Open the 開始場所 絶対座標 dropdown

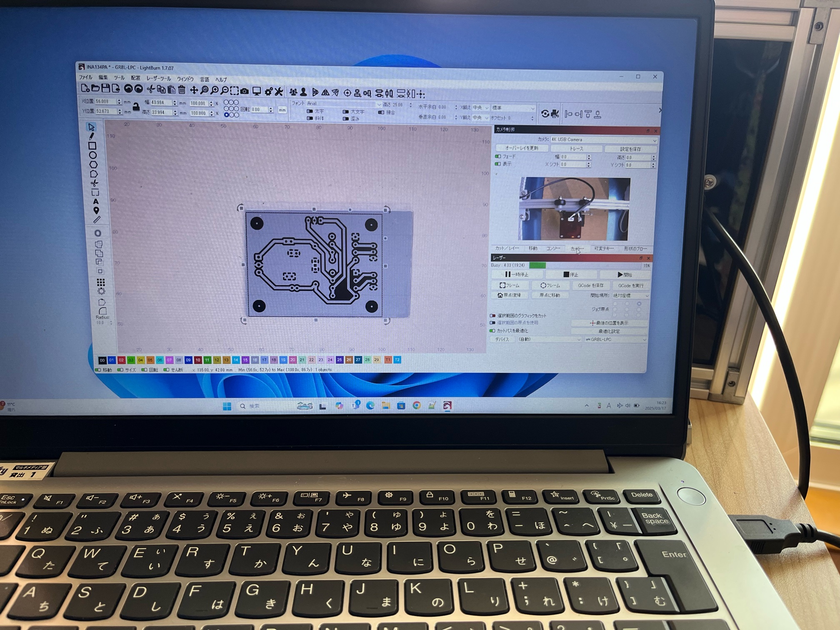[x=630, y=295]
